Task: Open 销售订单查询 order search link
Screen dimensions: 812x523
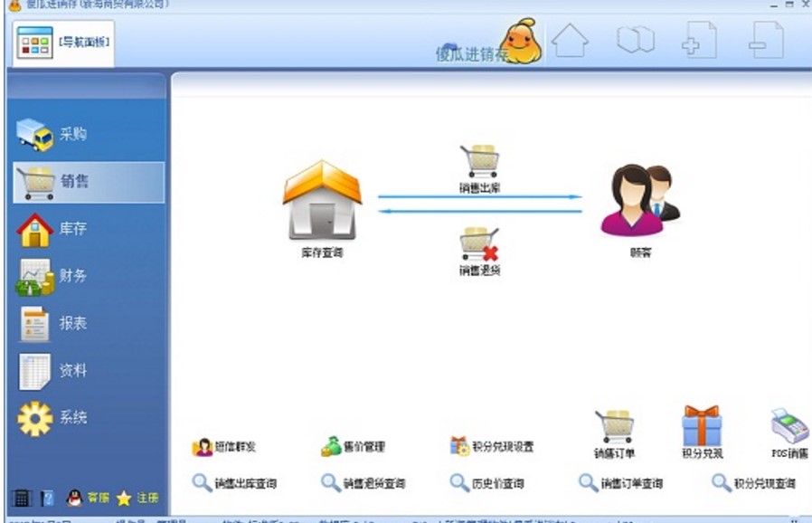Action: tap(620, 483)
